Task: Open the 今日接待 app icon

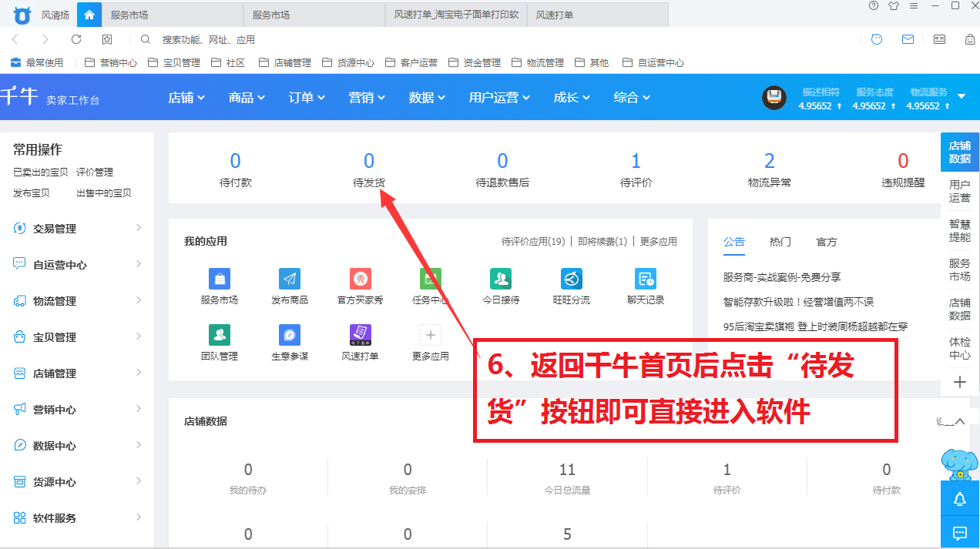Action: pos(501,279)
